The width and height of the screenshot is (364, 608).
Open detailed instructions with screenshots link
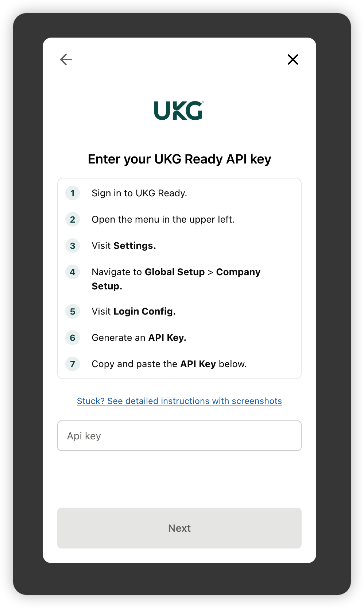point(179,401)
